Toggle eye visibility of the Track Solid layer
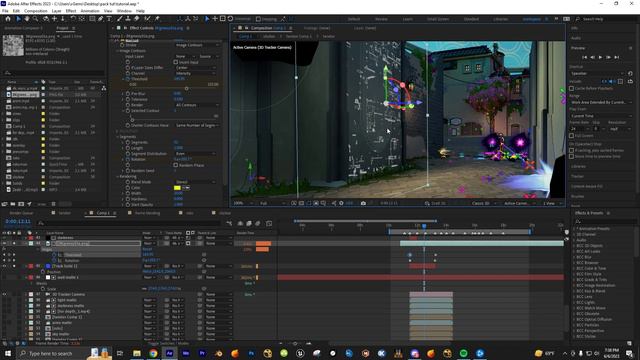 point(4,266)
